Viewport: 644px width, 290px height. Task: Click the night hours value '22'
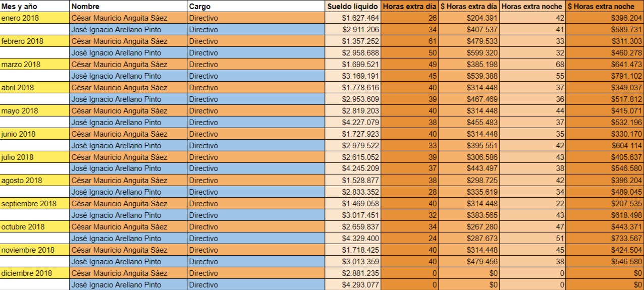click(x=532, y=204)
